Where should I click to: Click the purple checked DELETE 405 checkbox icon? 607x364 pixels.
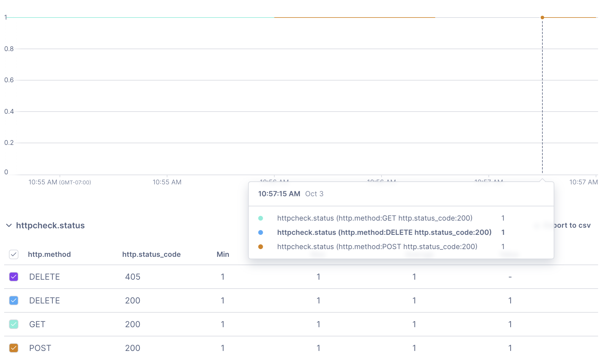point(13,276)
